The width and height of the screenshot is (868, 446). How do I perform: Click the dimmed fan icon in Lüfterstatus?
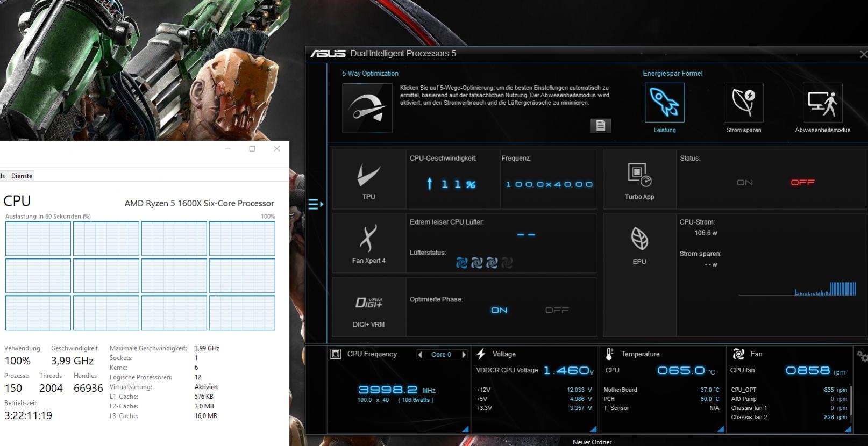coord(507,263)
